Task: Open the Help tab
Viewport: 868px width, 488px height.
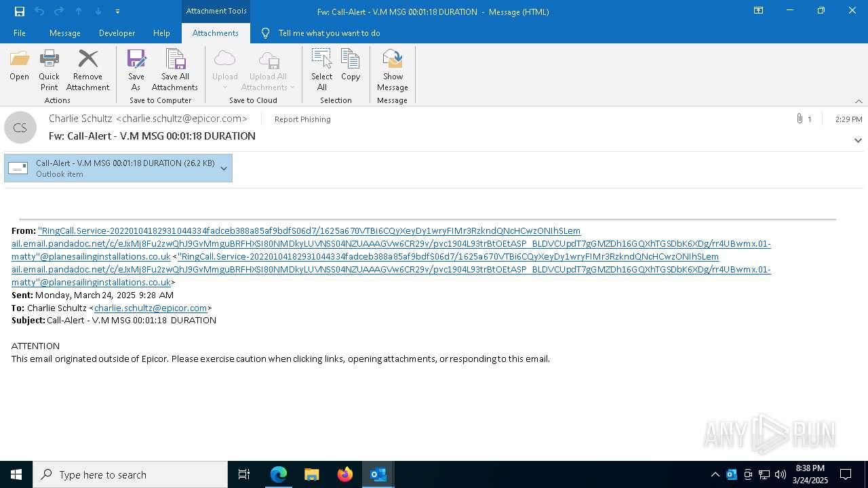Action: tap(161, 33)
